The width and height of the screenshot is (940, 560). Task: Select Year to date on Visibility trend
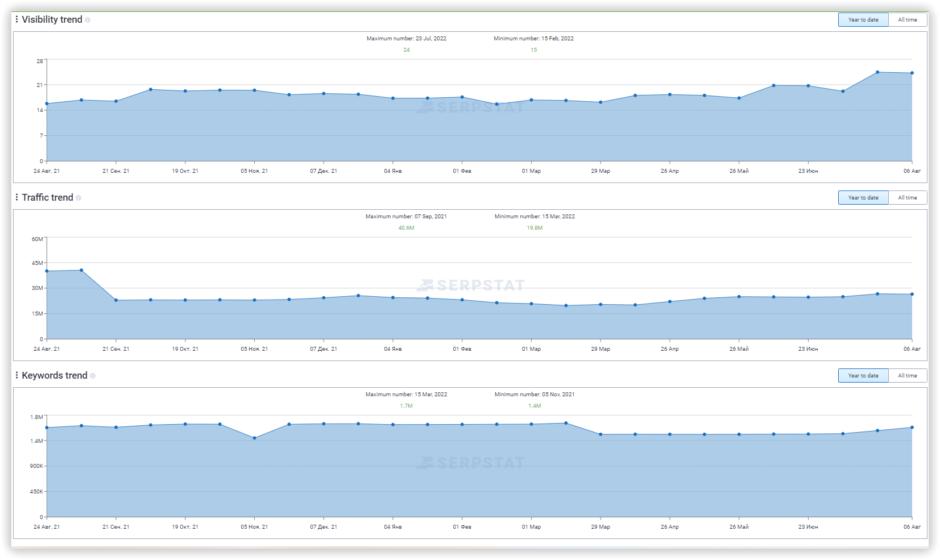(863, 19)
